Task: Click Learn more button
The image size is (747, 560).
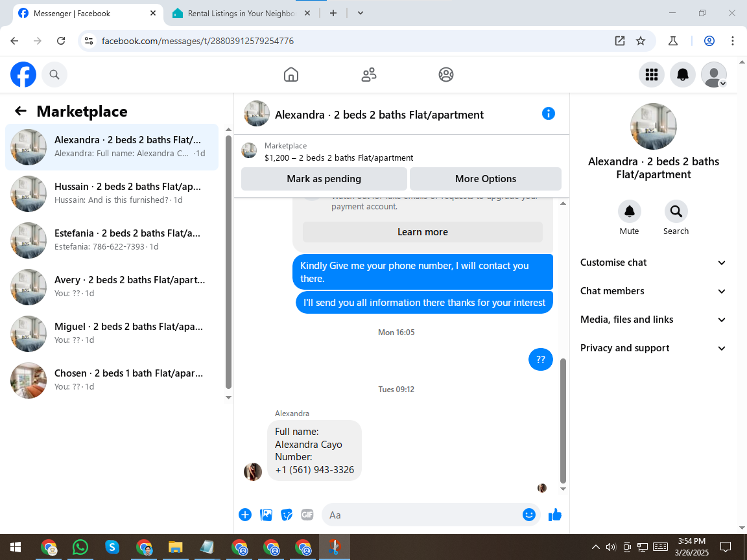Action: click(423, 232)
